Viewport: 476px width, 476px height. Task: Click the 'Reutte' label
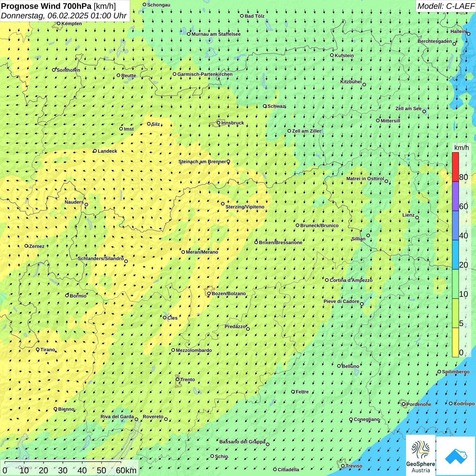[129, 75]
